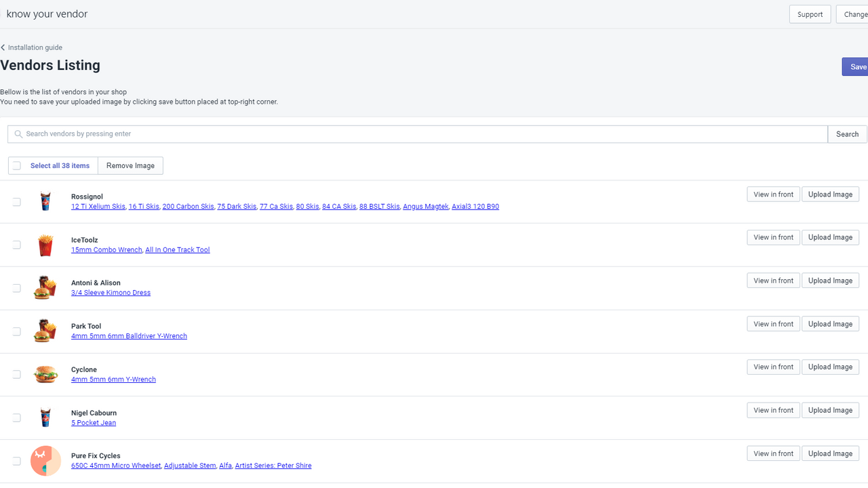This screenshot has height=488, width=868.
Task: Click the Park Tool burger meal image
Action: [x=45, y=331]
